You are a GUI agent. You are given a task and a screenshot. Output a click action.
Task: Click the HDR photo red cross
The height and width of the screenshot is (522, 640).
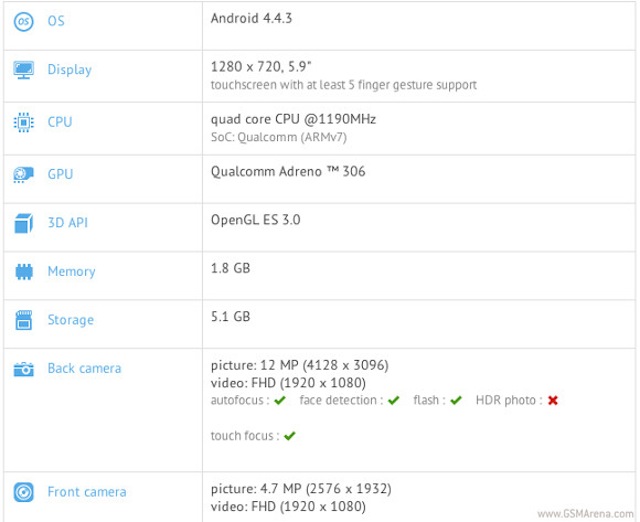coord(552,400)
